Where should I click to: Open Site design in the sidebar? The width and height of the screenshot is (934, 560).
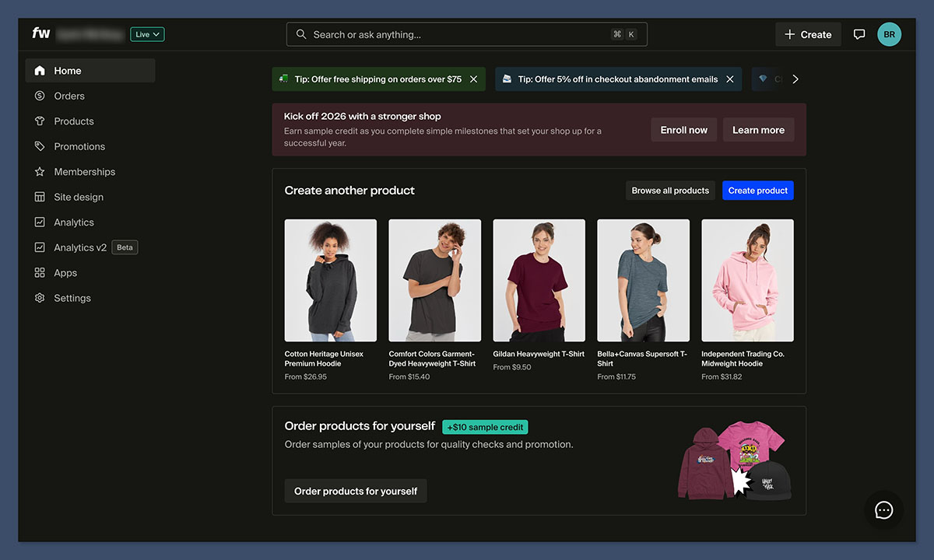(x=77, y=197)
